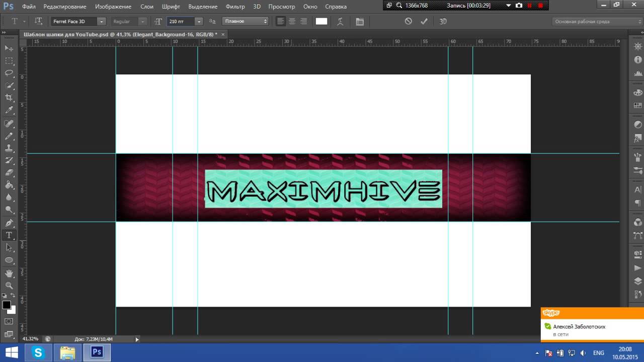Screen dimensions: 644x362
Task: Select the Dodge tool
Action: 9,210
